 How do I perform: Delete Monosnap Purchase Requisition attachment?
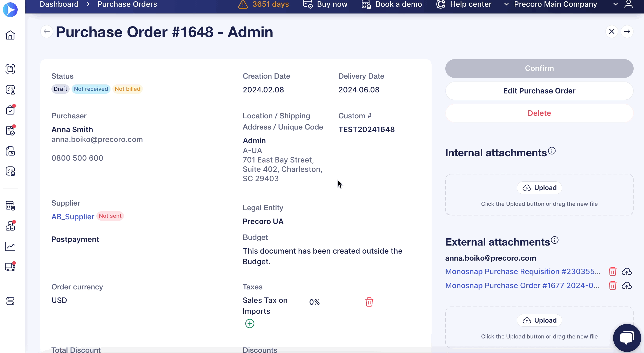[x=613, y=271]
